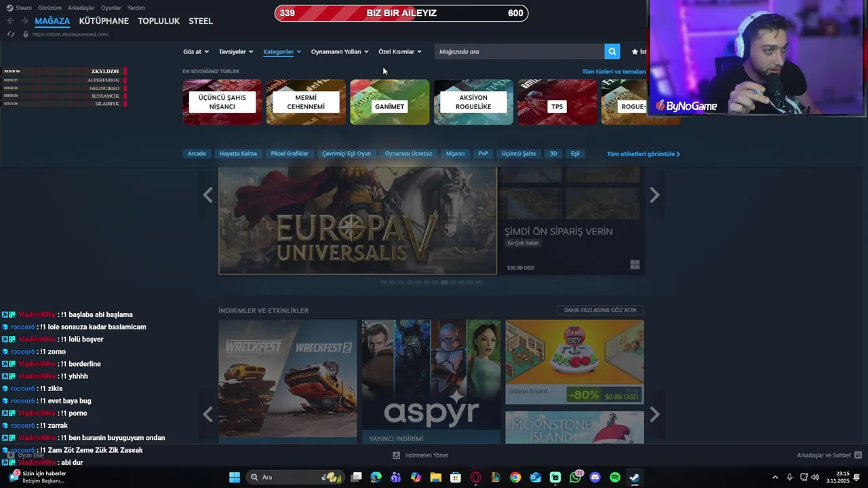
Task: Open the Steam menu
Action: tap(24, 8)
